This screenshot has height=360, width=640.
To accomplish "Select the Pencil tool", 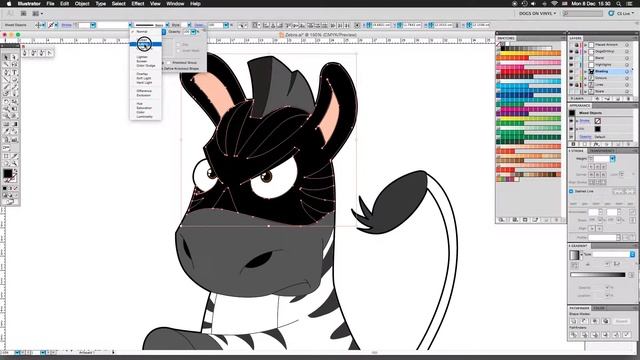I will point(14,87).
